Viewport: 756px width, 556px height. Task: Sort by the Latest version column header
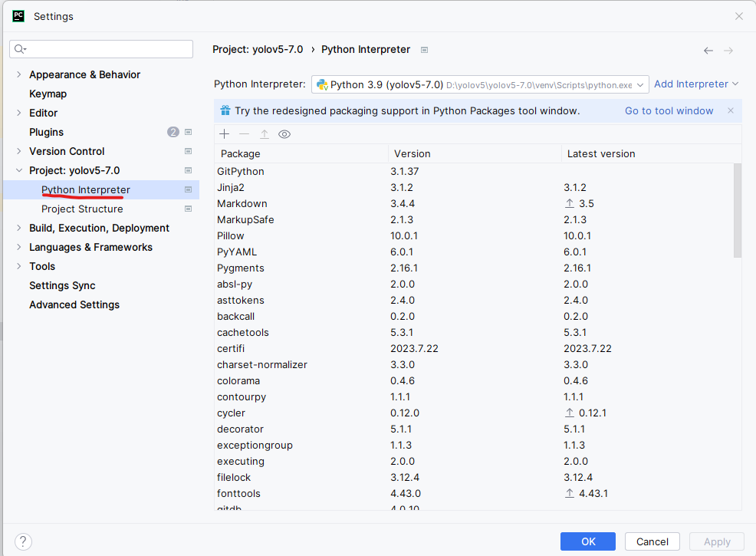651,154
